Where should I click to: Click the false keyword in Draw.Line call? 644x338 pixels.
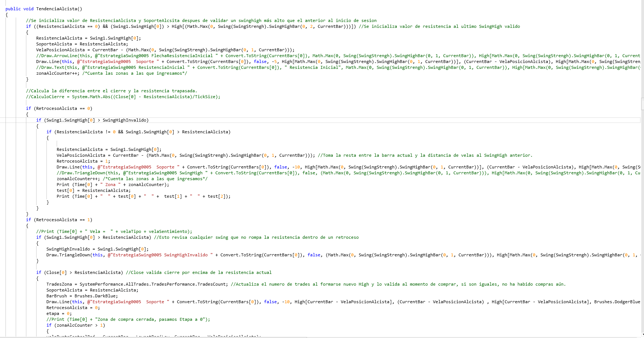[261, 61]
